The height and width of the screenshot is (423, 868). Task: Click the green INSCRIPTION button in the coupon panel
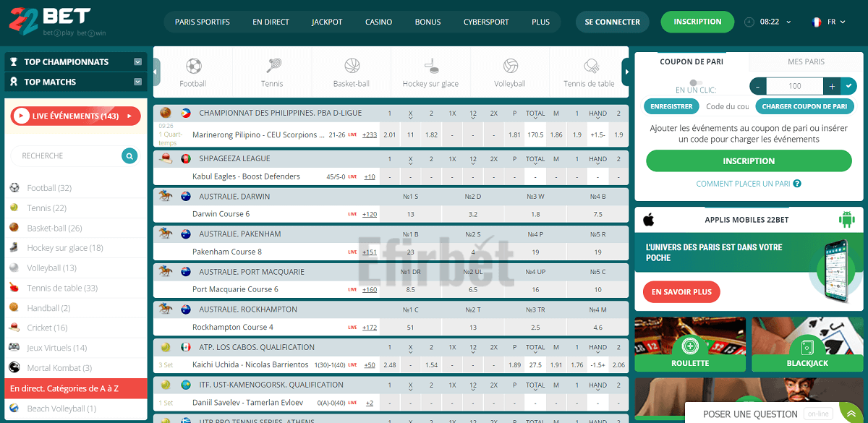pyautogui.click(x=749, y=161)
